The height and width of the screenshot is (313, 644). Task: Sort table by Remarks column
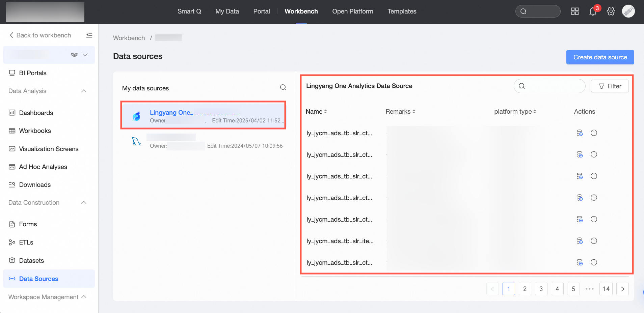pyautogui.click(x=400, y=112)
